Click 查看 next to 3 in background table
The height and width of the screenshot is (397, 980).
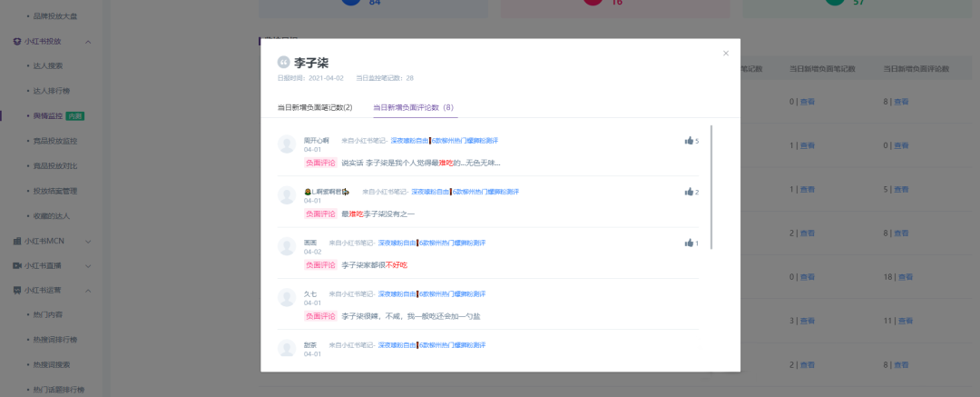coord(808,321)
